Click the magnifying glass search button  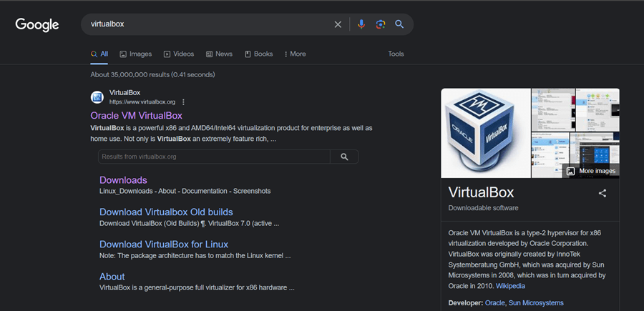[x=400, y=24]
